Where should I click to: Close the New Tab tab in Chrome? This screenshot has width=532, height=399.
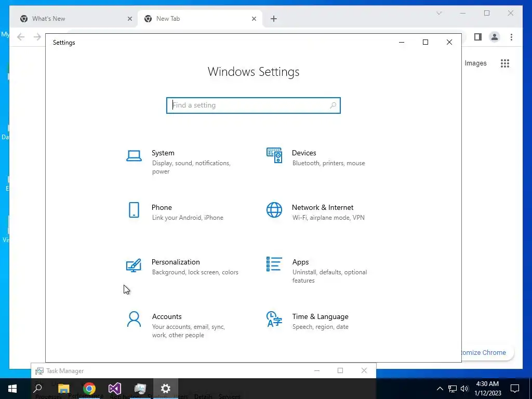[254, 19]
